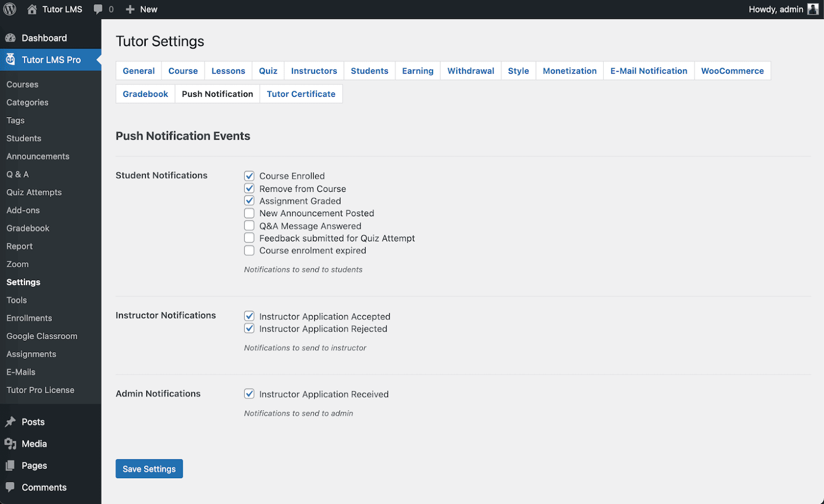Open the WooCommerce tab
The image size is (824, 504).
coord(732,71)
